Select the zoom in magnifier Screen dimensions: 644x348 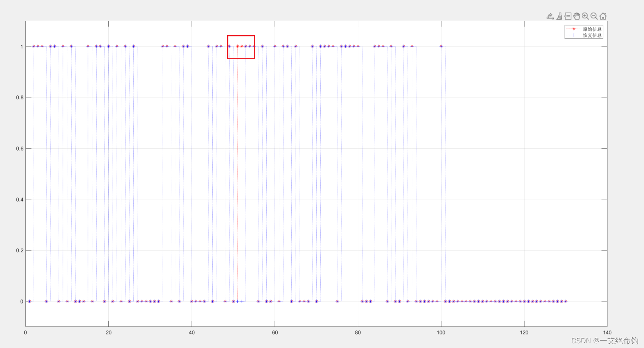(585, 16)
